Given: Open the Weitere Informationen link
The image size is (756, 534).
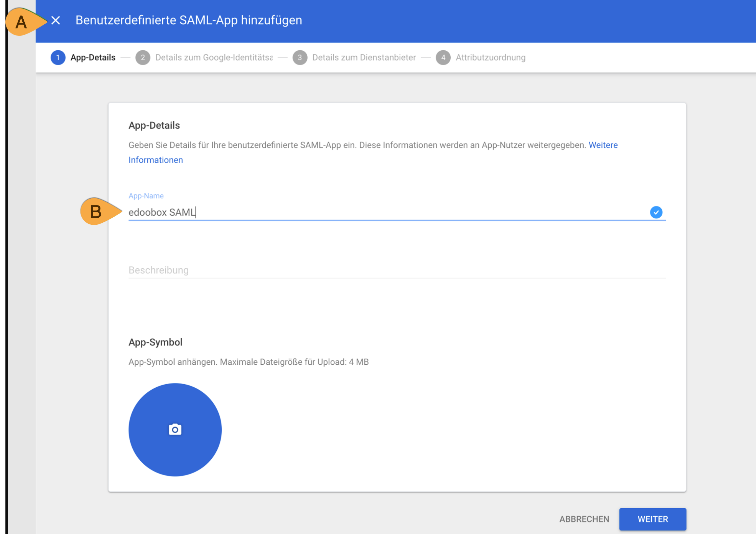Looking at the screenshot, I should [603, 145].
